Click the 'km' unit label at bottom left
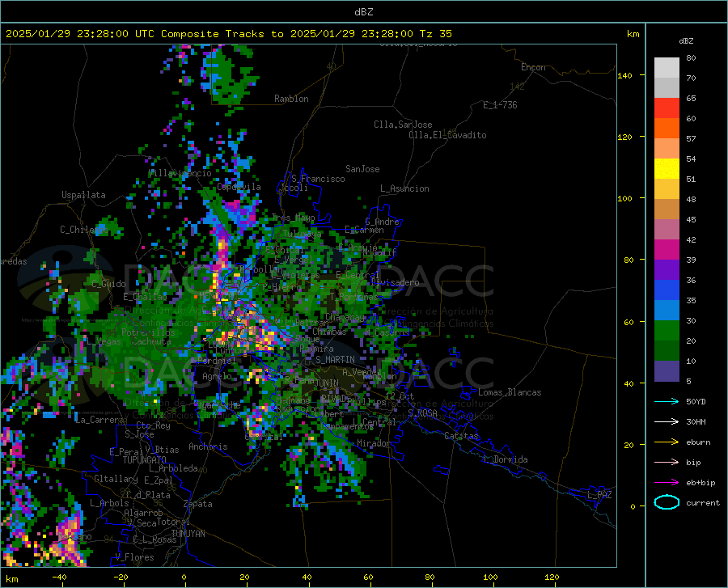This screenshot has height=588, width=728. 11,579
